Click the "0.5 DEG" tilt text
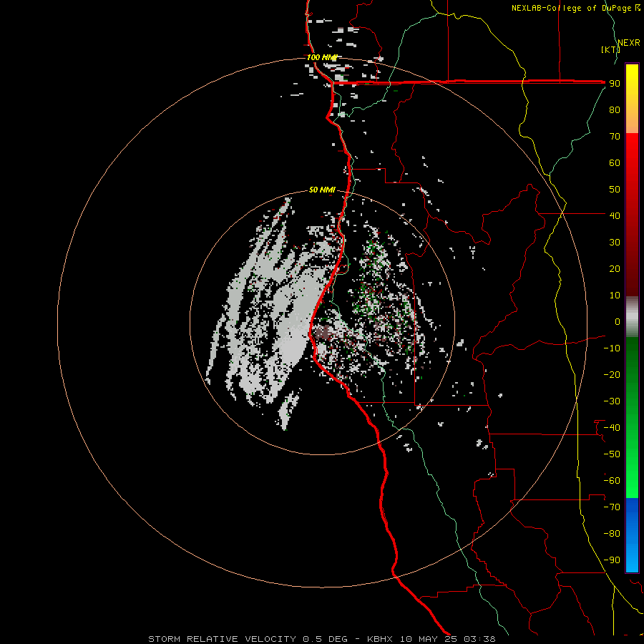 pyautogui.click(x=325, y=639)
